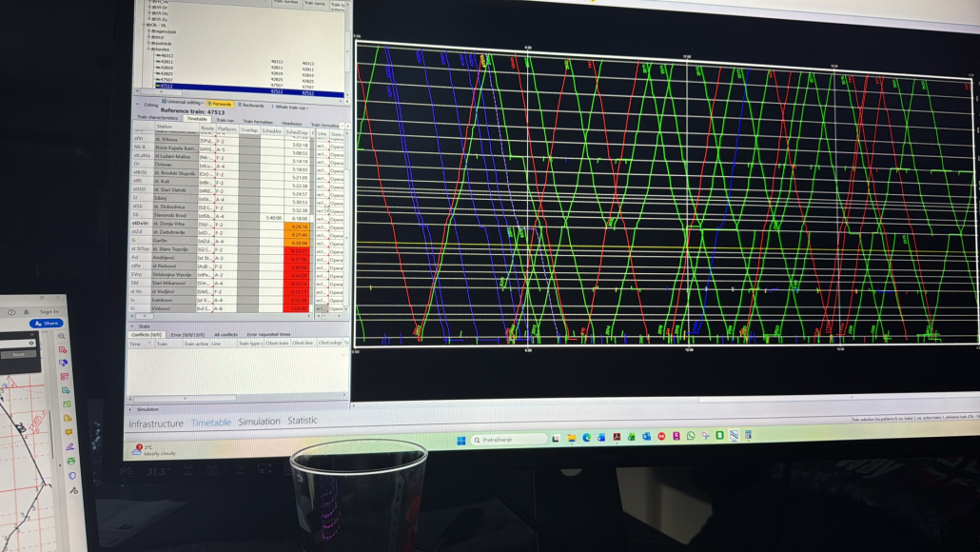This screenshot has width=980, height=552.
Task: Click the blue Share button
Action: pos(48,324)
